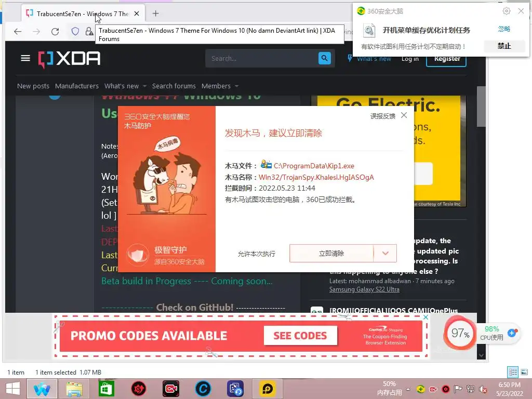Click the site security padlock icon
532x399 pixels.
click(x=89, y=32)
